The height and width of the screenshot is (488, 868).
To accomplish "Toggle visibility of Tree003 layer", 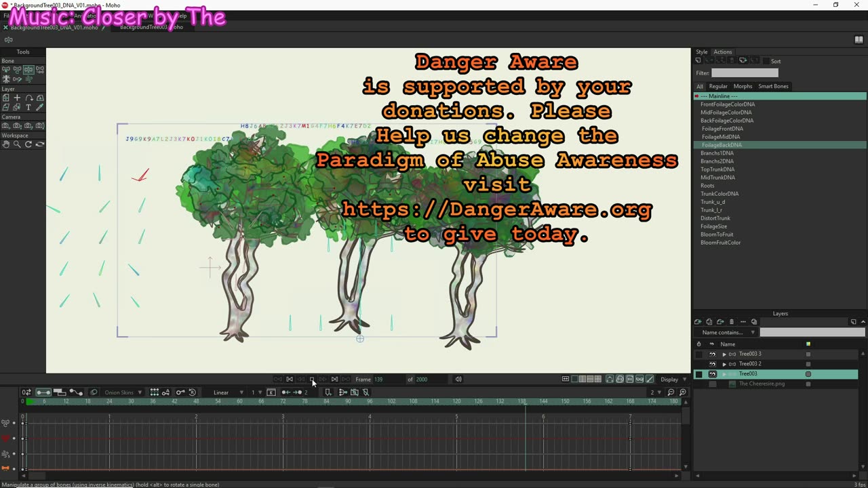I will (712, 374).
